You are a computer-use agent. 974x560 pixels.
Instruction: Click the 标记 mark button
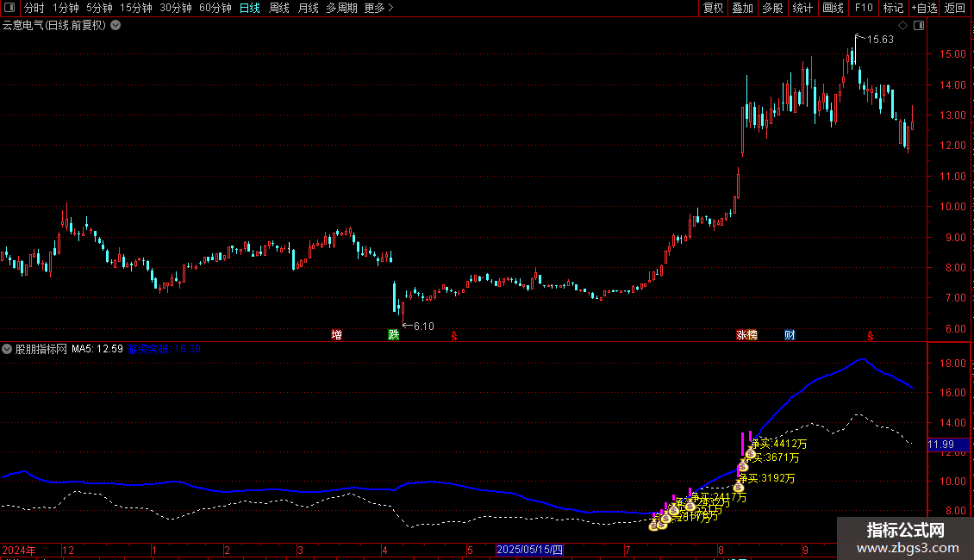893,8
